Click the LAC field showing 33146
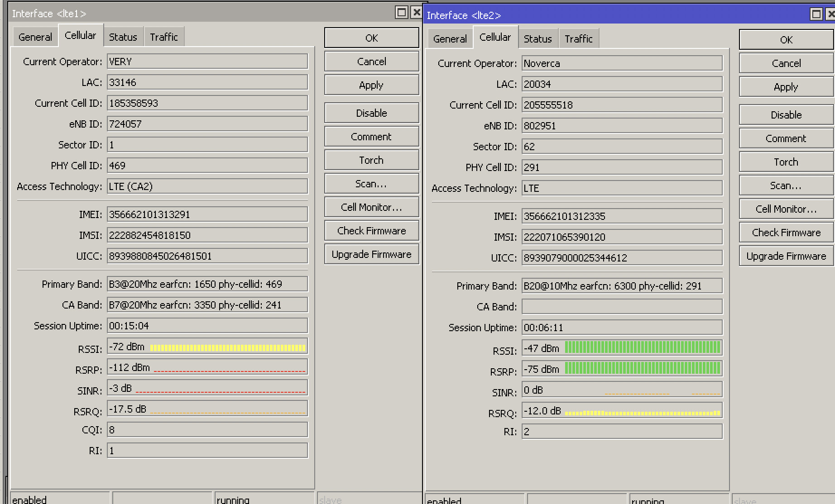 click(206, 82)
